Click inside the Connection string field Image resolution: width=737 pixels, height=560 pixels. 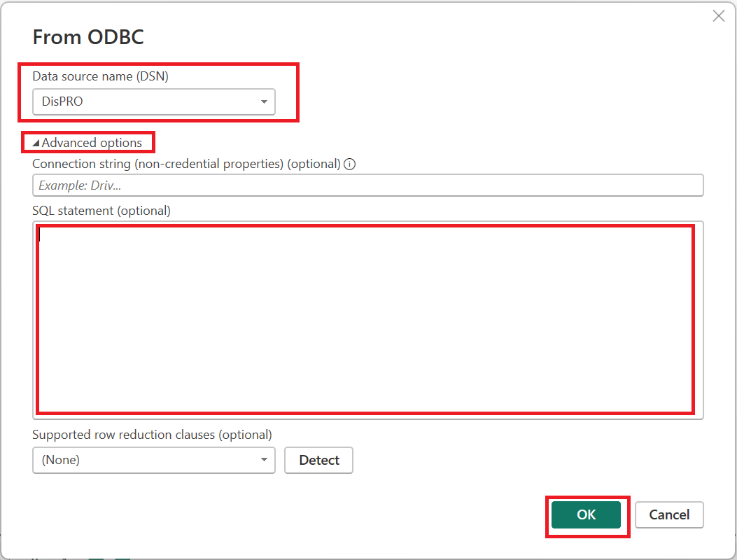point(368,185)
